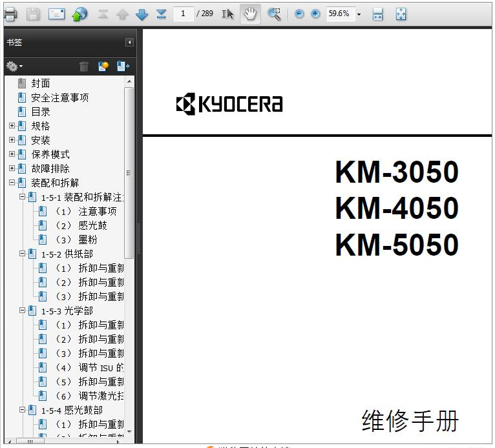Click the Fit Page full-screen icon

[401, 14]
